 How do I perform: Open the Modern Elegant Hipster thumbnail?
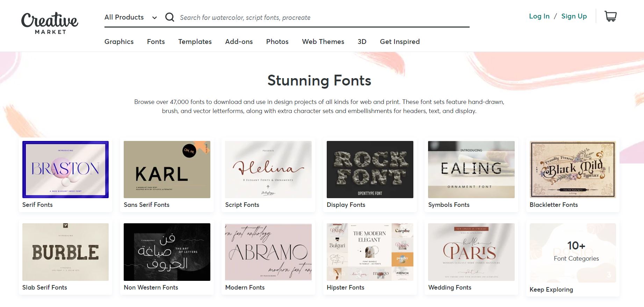click(x=370, y=252)
